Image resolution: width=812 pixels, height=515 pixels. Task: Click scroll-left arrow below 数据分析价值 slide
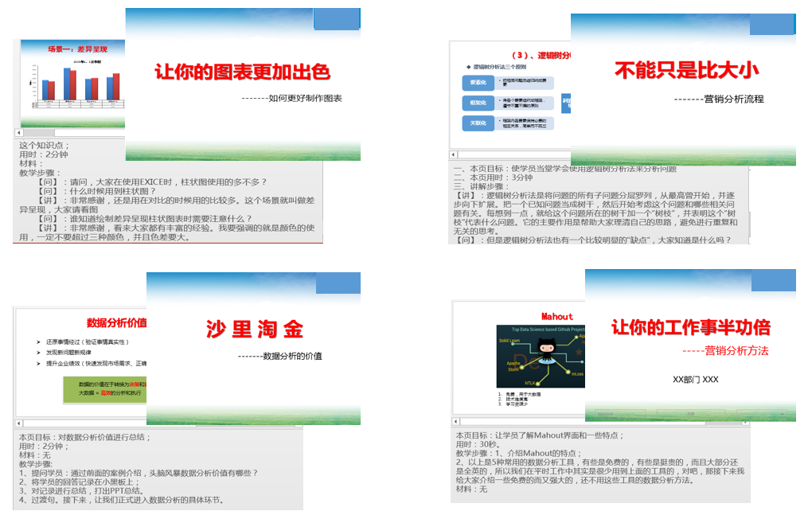tap(19, 424)
